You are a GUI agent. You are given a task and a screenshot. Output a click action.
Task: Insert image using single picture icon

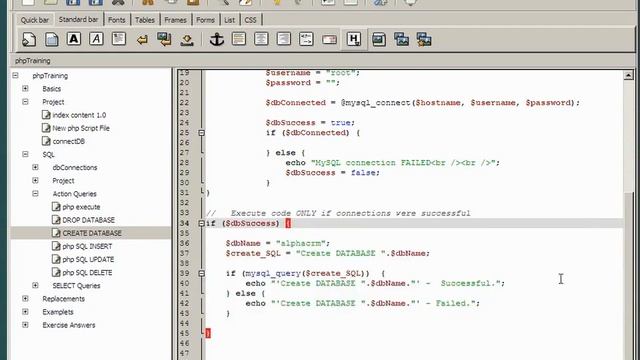click(x=379, y=40)
